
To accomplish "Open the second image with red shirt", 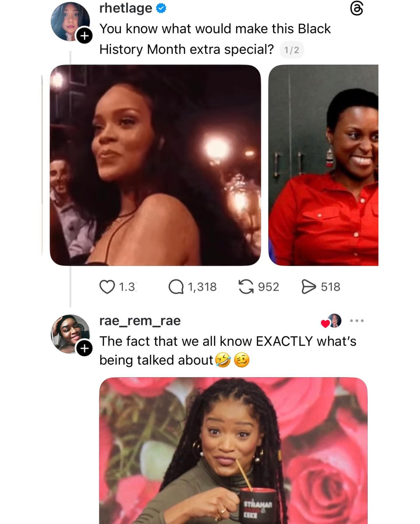I will point(323,165).
